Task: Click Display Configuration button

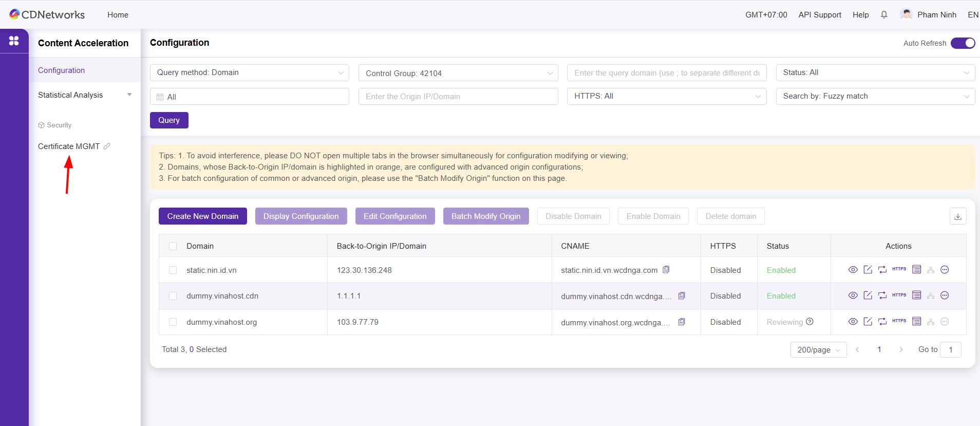Action: tap(301, 216)
